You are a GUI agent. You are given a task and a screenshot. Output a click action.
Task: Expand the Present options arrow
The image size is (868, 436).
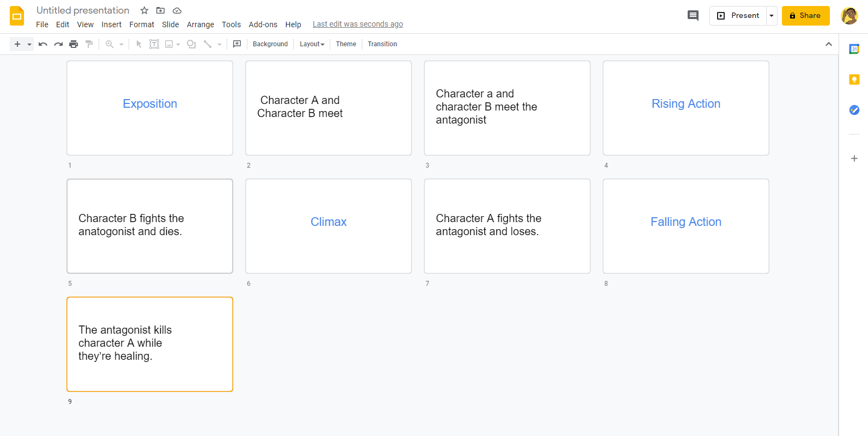772,16
